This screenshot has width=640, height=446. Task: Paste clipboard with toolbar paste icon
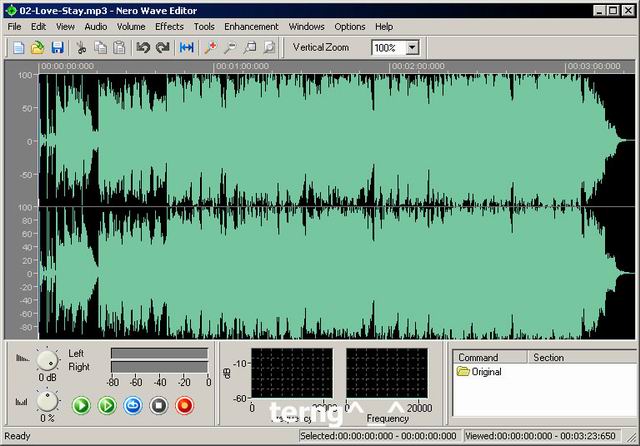tap(119, 48)
